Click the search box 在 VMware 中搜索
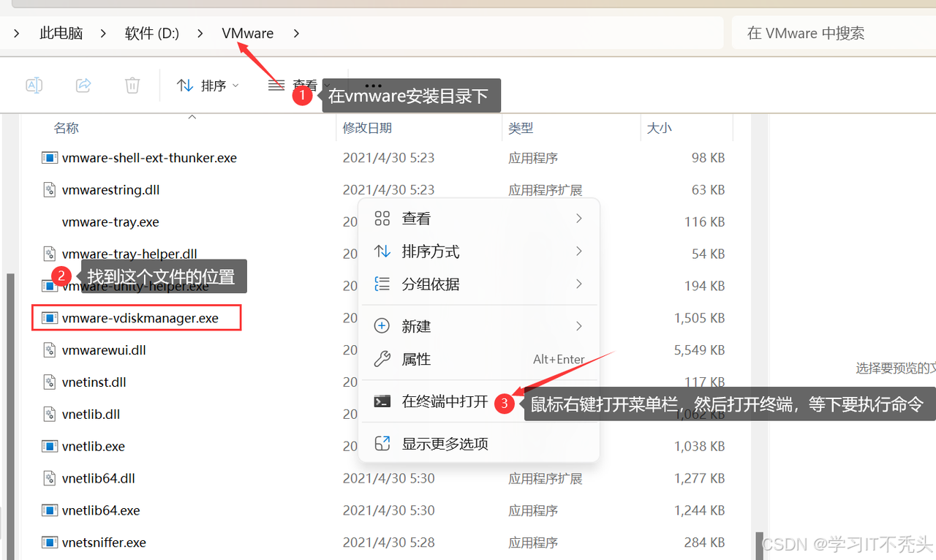 pos(834,33)
